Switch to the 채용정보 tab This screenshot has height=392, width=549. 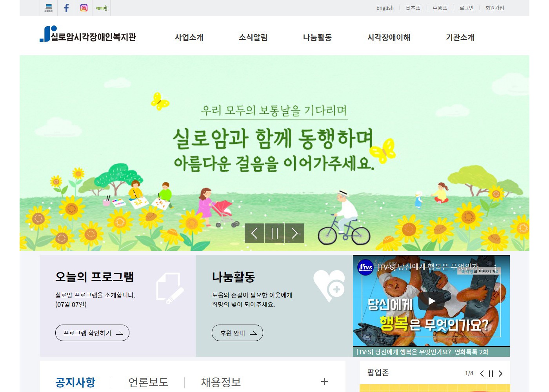coord(221,382)
